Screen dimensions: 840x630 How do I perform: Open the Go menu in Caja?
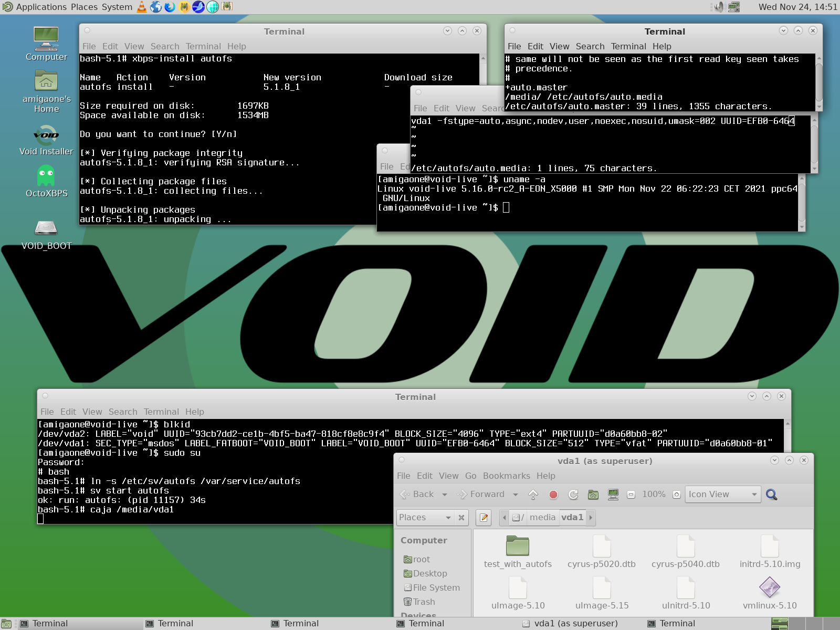coord(471,476)
